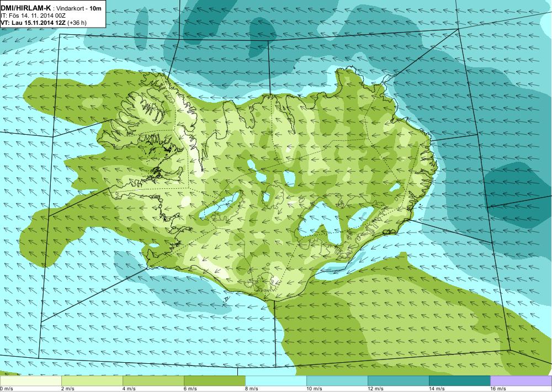Click the 'VT: Lau 15.11.2014 12Z' line
Screen dimensions: 552x392
point(34,23)
